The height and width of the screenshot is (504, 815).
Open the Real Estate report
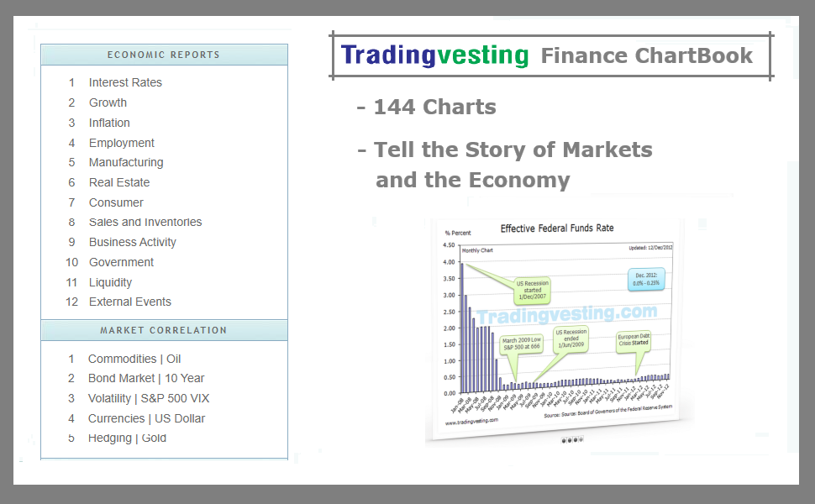tap(118, 182)
